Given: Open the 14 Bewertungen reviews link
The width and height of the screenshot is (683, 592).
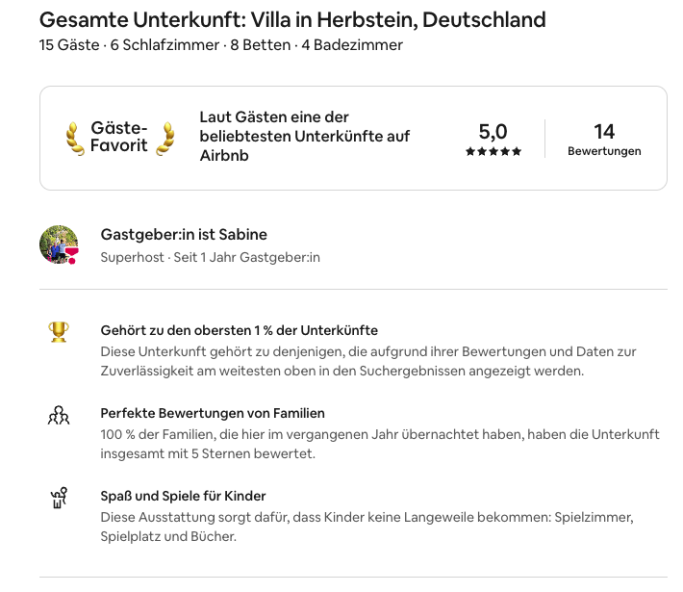Looking at the screenshot, I should [x=604, y=138].
